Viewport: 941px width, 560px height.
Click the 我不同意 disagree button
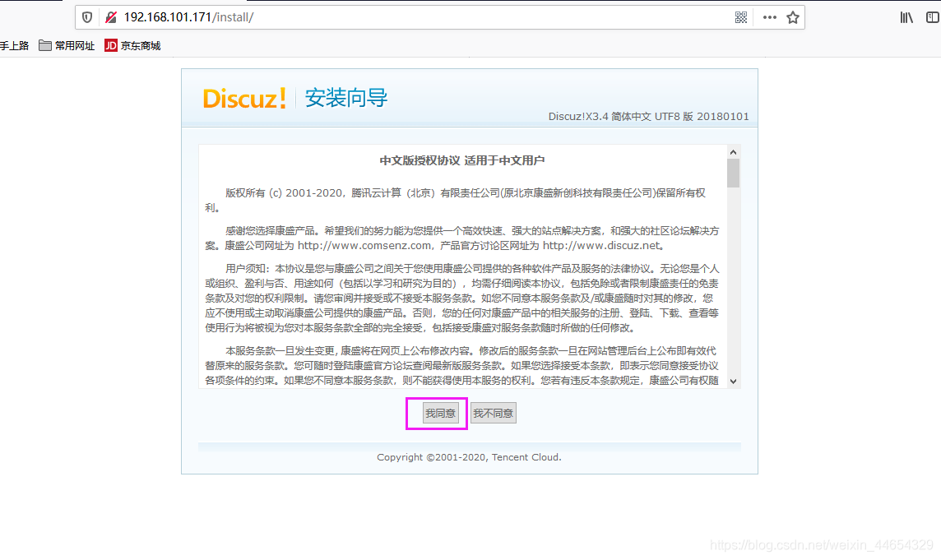tap(494, 413)
